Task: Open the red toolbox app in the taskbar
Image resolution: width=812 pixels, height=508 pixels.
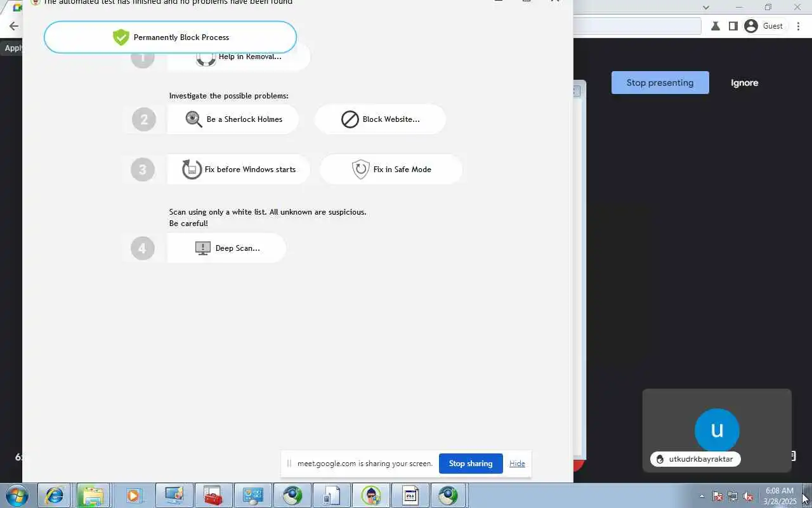Action: coord(213,495)
